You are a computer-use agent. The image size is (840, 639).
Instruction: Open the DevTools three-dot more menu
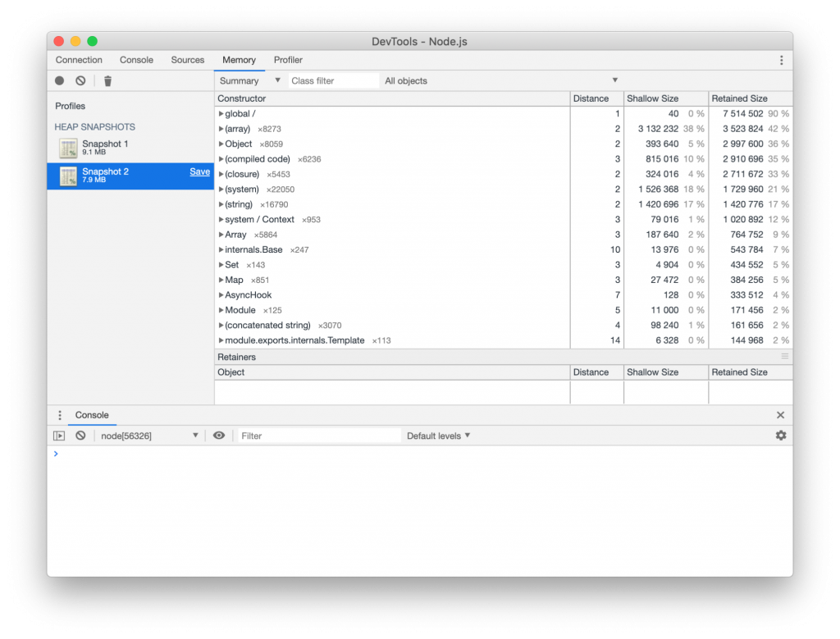[x=781, y=60]
